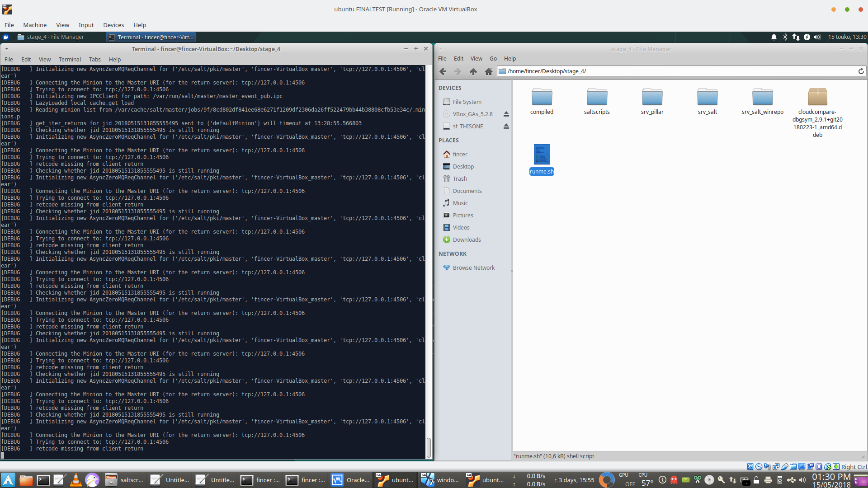Open the Devices menu in VirtualBox

113,25
